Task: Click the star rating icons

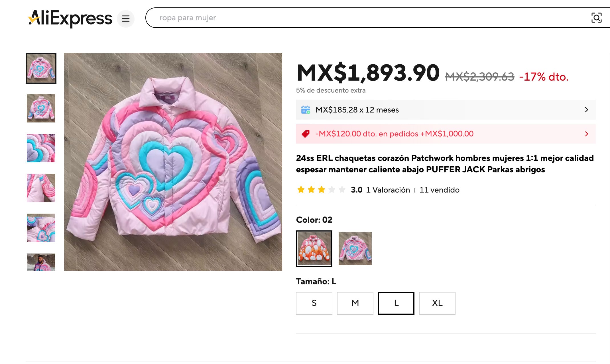Action: point(321,190)
